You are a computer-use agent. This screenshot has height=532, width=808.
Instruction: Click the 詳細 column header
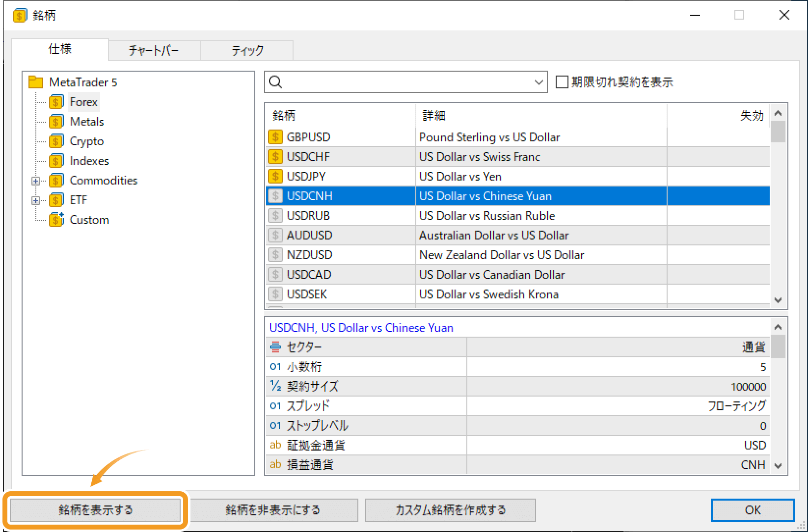tap(541, 115)
